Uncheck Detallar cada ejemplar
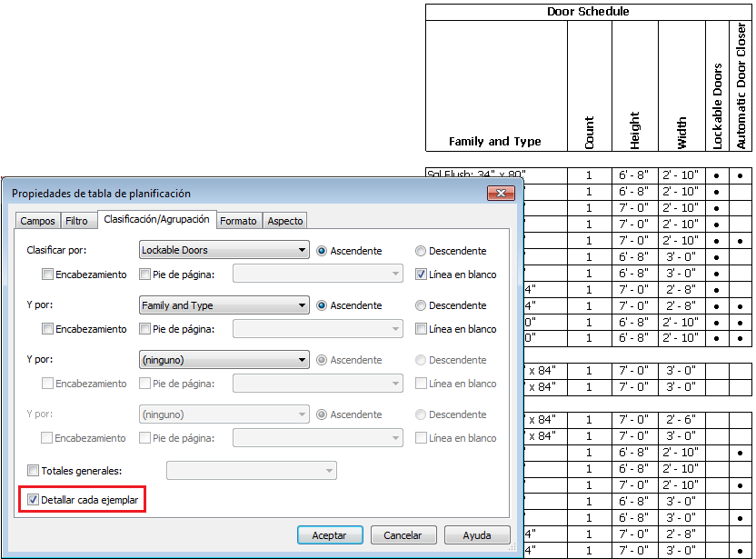756x559 pixels. (33, 500)
